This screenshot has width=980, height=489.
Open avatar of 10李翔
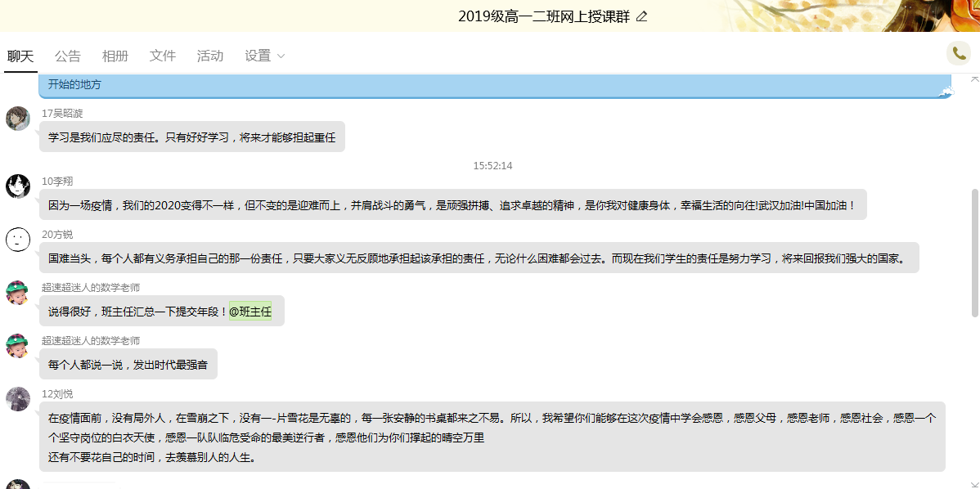18,186
